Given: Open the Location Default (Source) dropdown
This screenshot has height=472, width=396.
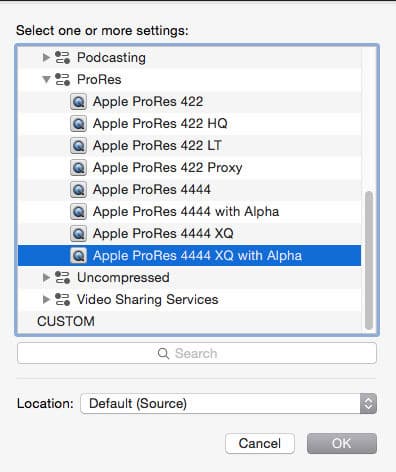Looking at the screenshot, I should (229, 404).
